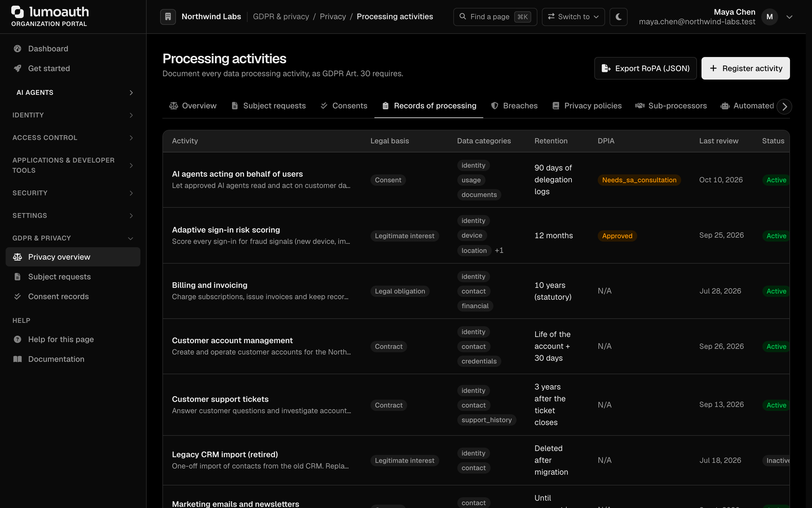Click the Consent records checkmark icon

17,296
